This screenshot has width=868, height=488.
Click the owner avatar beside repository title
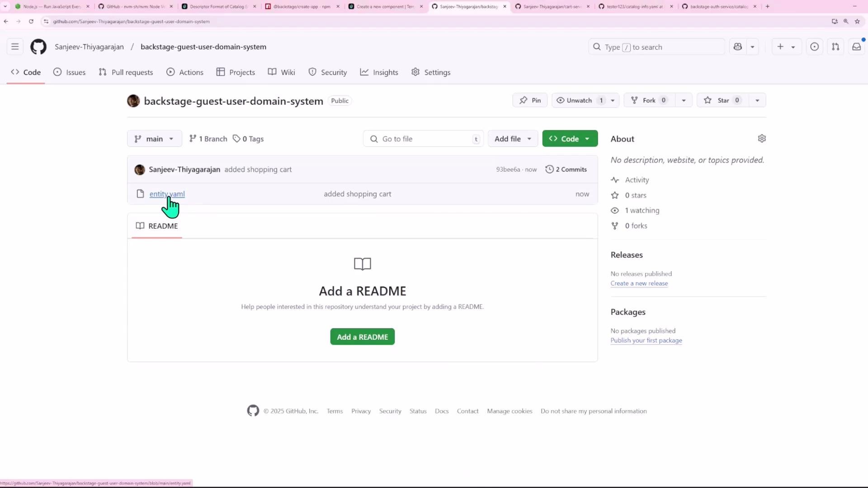[133, 101]
